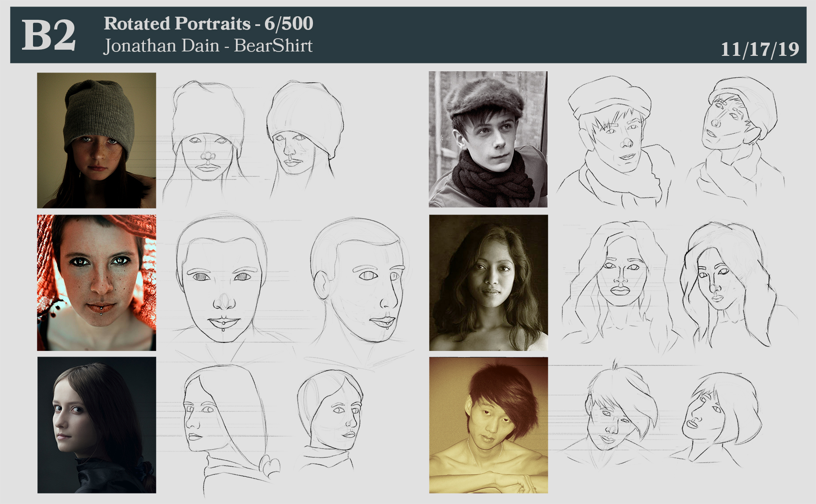Click the photo of the flat cap and knit scarf
The height and width of the screenshot is (504, 816).
[488, 139]
